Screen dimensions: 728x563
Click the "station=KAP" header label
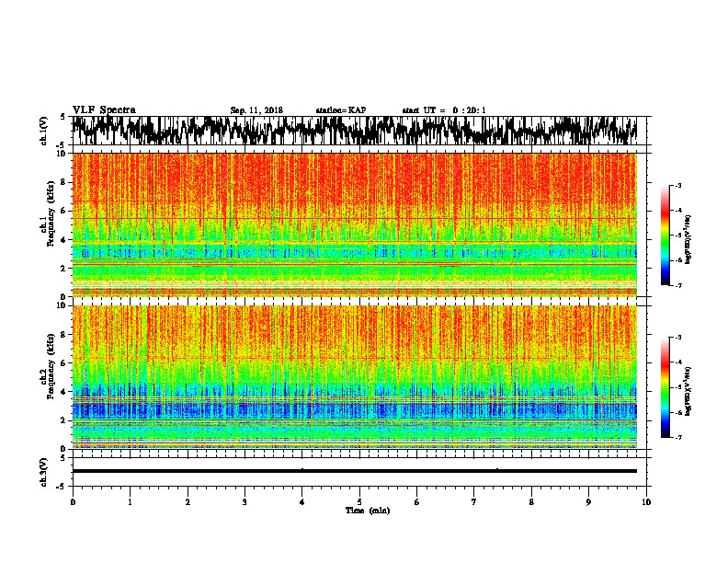click(x=341, y=110)
